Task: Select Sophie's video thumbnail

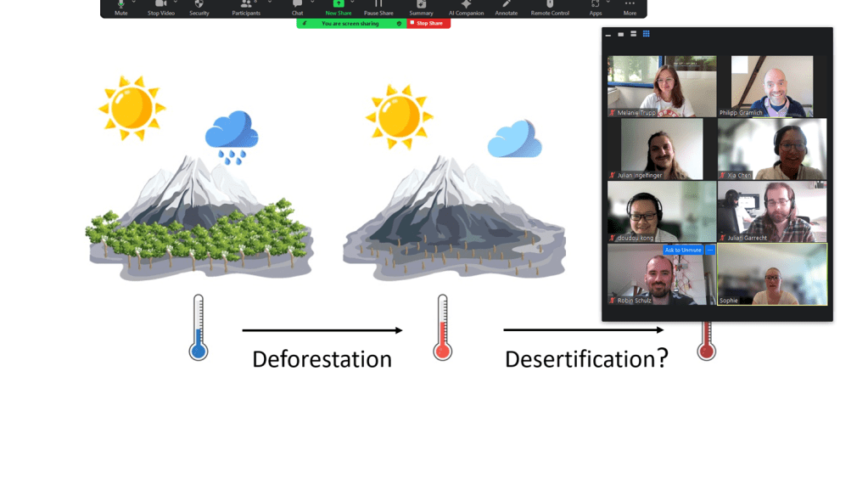Action: click(x=771, y=274)
